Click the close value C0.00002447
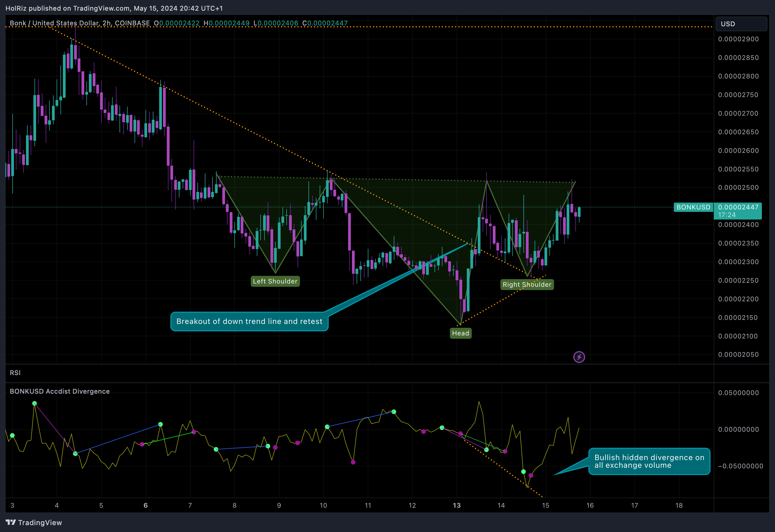 point(325,23)
